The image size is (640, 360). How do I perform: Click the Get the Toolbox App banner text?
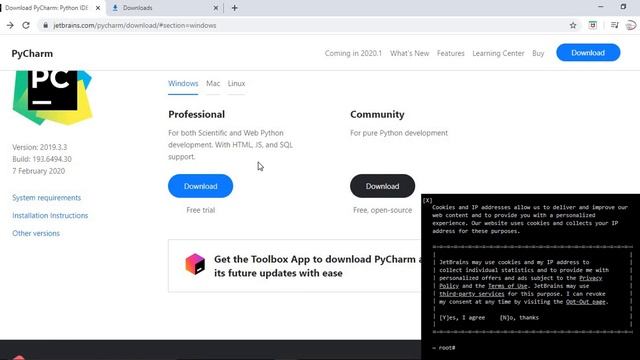click(x=318, y=266)
